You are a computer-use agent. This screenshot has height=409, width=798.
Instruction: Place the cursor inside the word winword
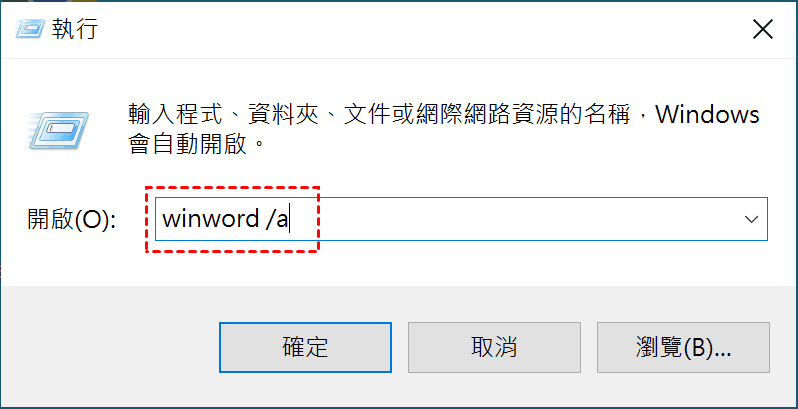point(210,219)
